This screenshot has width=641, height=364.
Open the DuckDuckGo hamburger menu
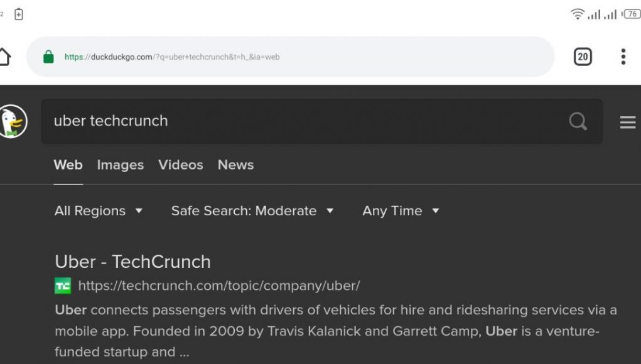coord(628,122)
